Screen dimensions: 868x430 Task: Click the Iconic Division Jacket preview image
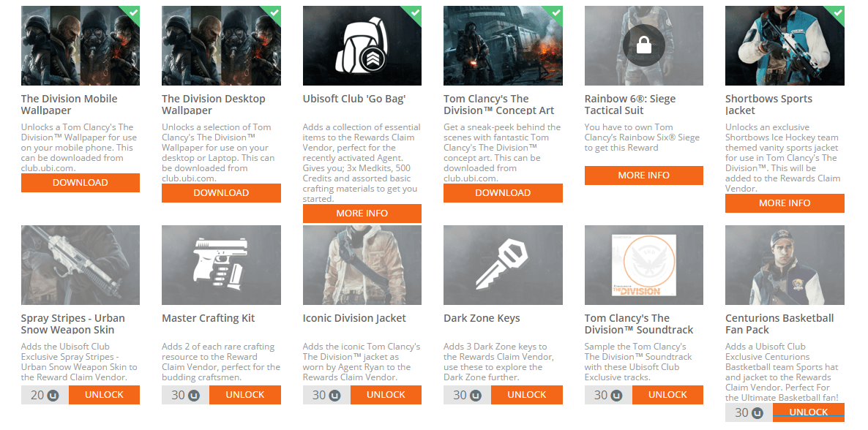[362, 265]
